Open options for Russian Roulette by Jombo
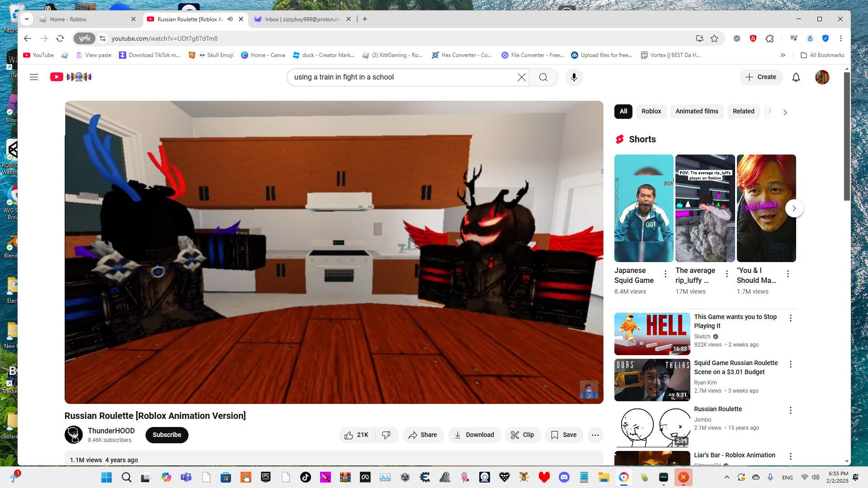 790,410
